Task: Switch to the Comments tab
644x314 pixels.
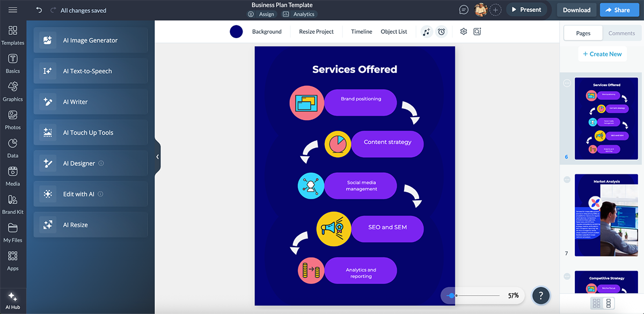Action: 621,33
